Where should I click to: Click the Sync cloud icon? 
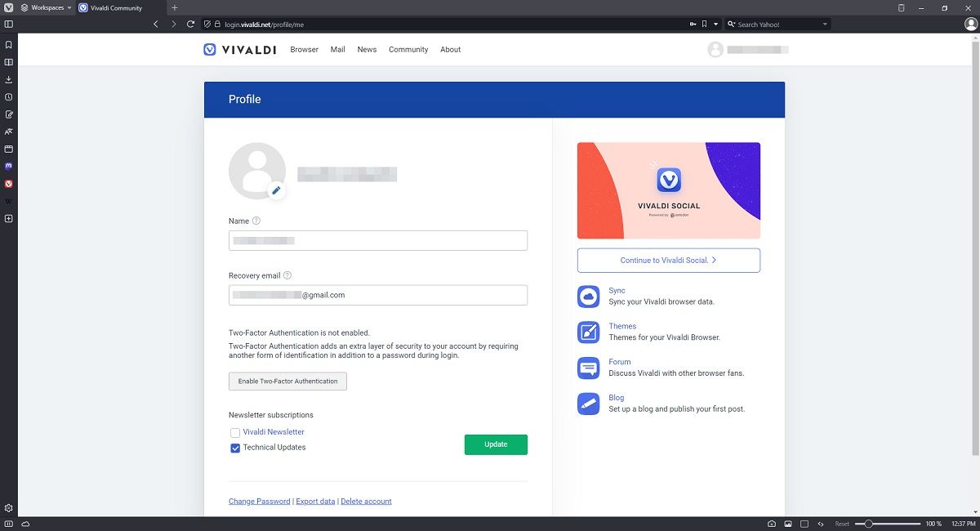[x=589, y=297]
